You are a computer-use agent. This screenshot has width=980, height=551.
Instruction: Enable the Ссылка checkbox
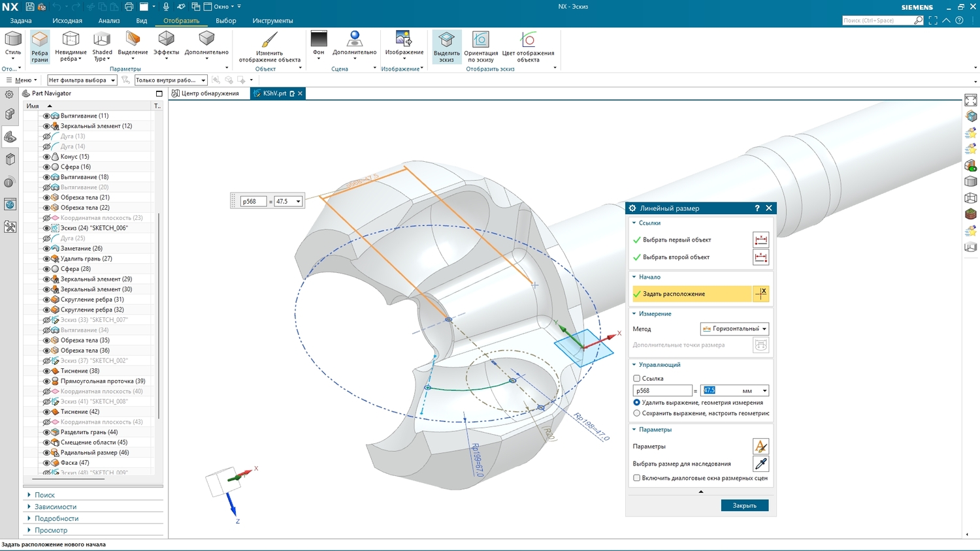point(637,379)
